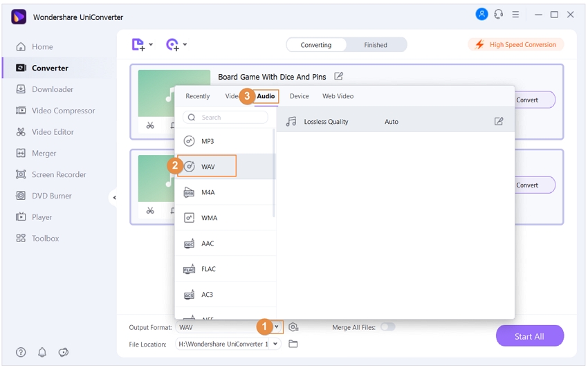Choose the AAC format
Screen dimensions: 588x368
pos(225,243)
